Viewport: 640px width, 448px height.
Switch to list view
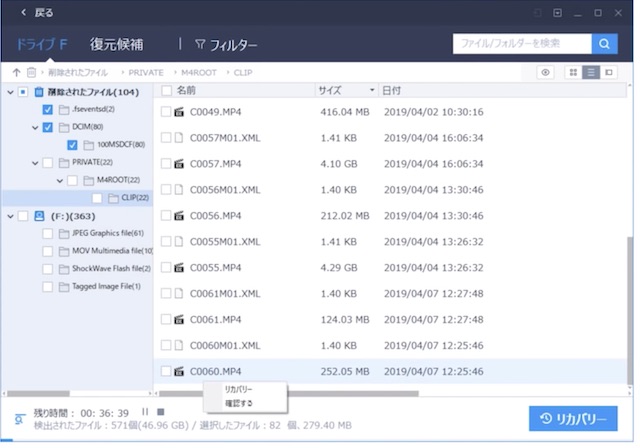point(591,73)
